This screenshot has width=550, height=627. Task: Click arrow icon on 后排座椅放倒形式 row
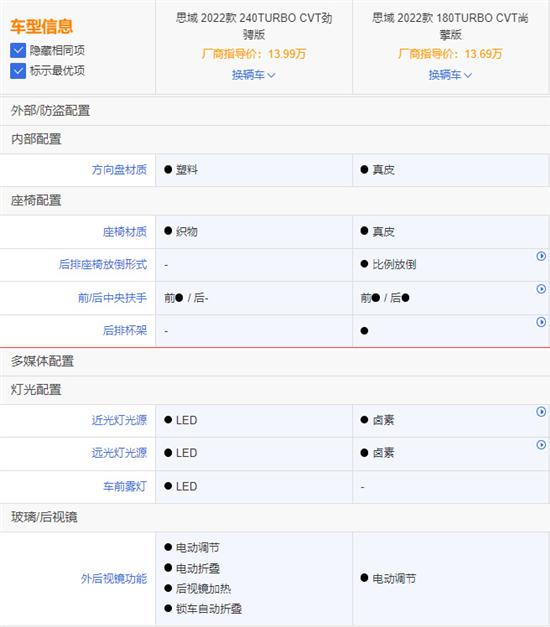541,256
